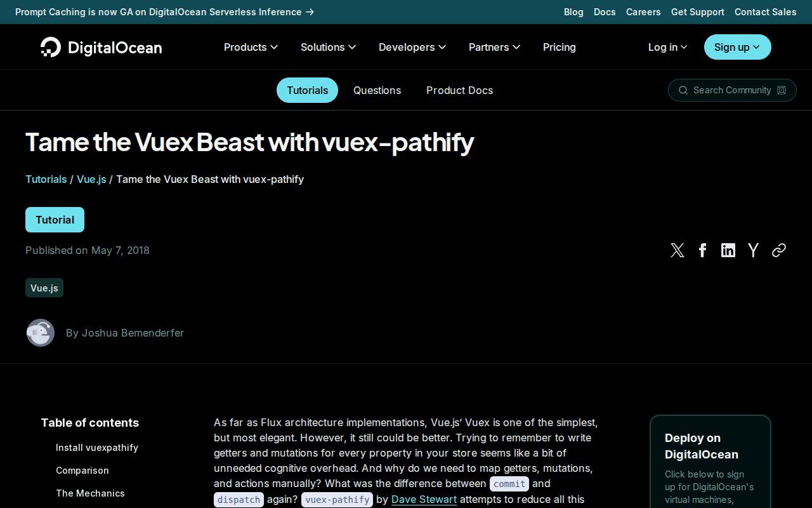The height and width of the screenshot is (508, 812).
Task: Copy the tutorial link via chain icon
Action: coord(779,250)
